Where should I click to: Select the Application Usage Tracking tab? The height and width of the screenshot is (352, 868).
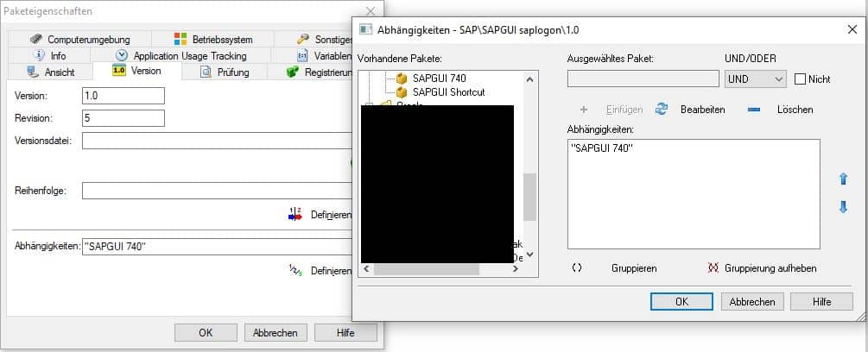(x=181, y=55)
